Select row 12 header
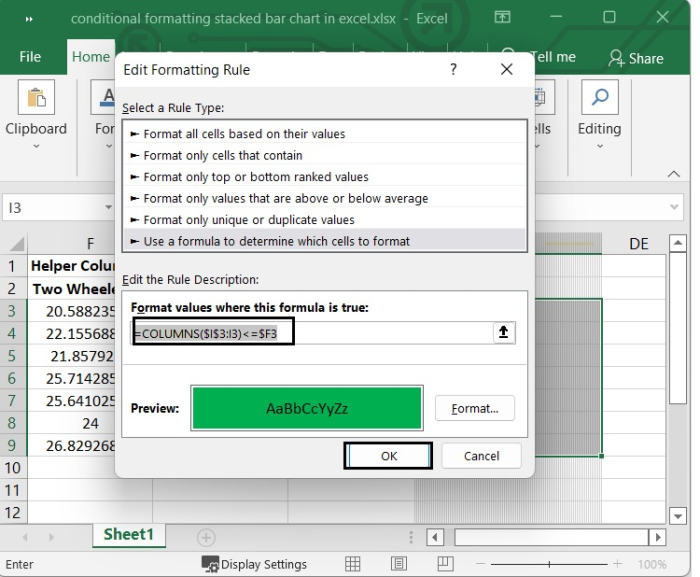 tap(13, 513)
